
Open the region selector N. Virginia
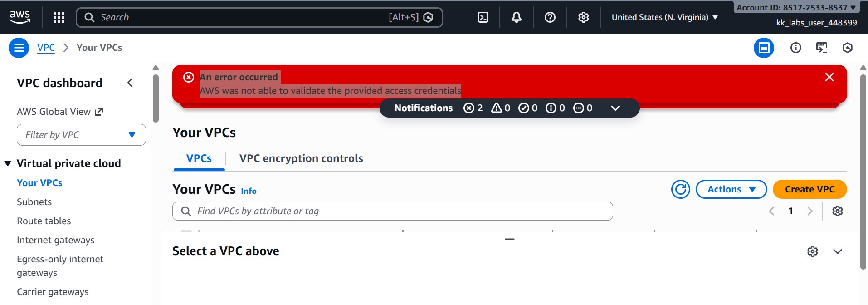click(665, 17)
